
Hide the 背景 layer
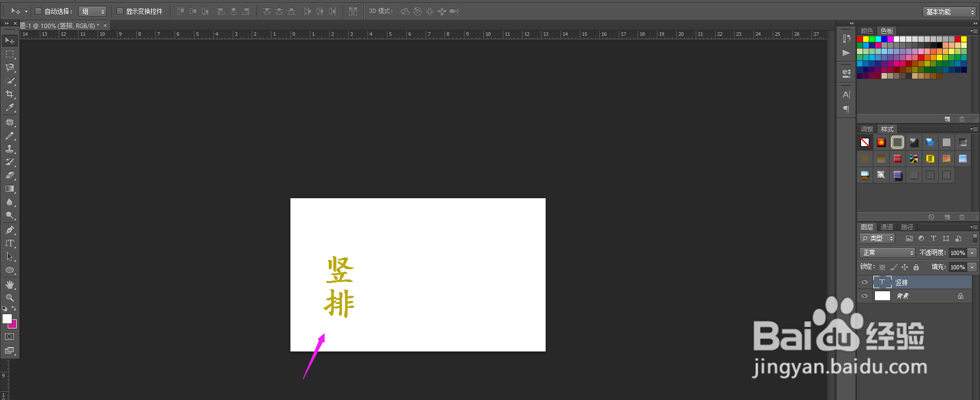[x=865, y=296]
